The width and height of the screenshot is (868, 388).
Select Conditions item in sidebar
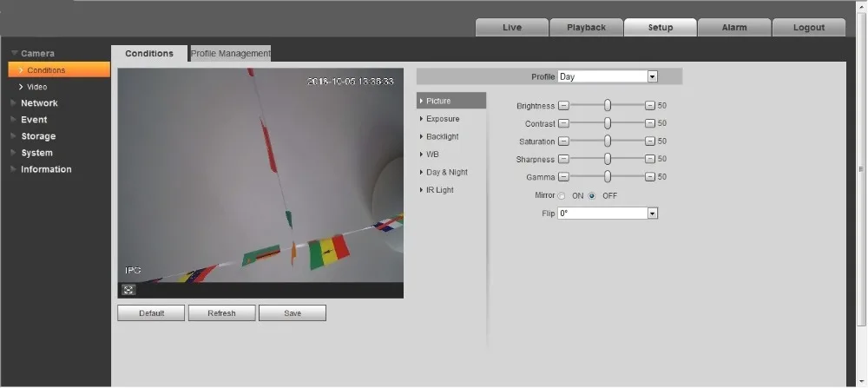[x=59, y=69]
